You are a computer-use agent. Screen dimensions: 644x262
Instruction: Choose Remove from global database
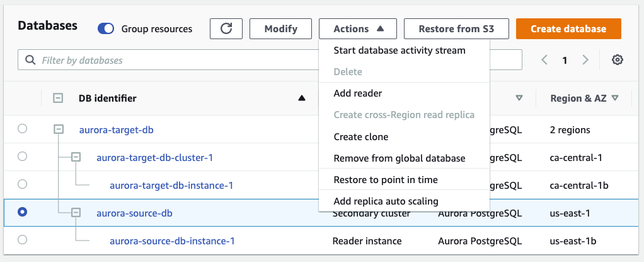[399, 158]
